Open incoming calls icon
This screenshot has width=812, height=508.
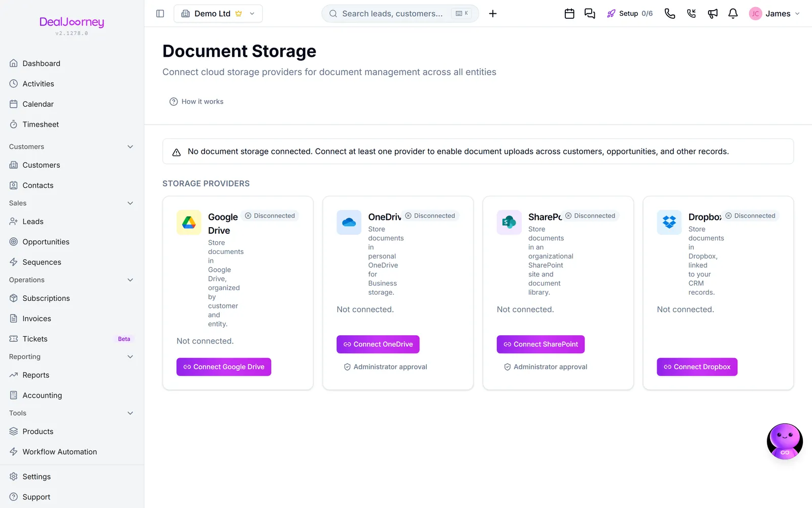[691, 14]
